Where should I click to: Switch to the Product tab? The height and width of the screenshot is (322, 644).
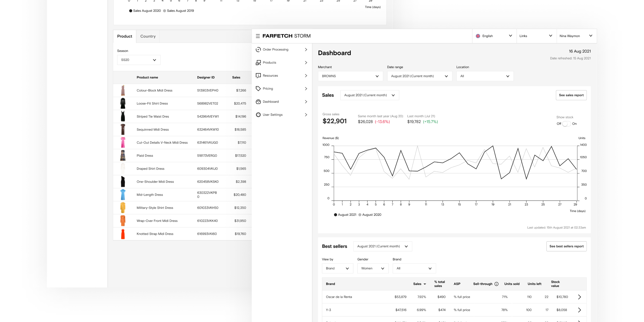(124, 36)
